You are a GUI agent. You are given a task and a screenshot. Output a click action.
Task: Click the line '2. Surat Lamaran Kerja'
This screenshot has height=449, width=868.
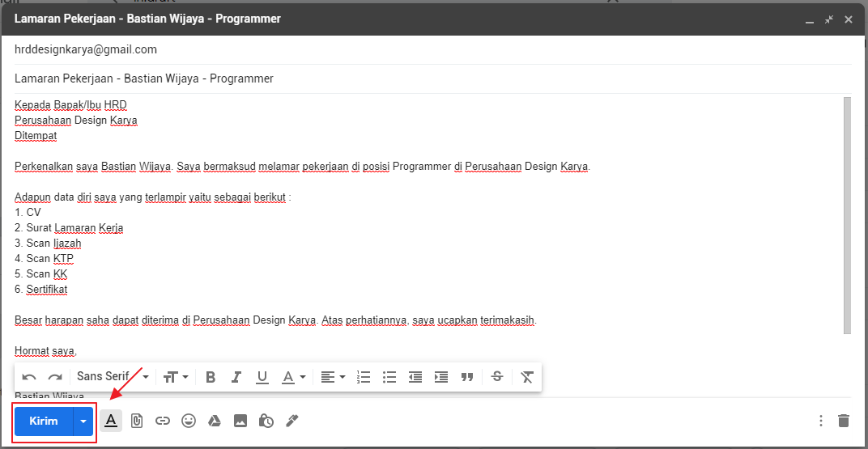[69, 228]
